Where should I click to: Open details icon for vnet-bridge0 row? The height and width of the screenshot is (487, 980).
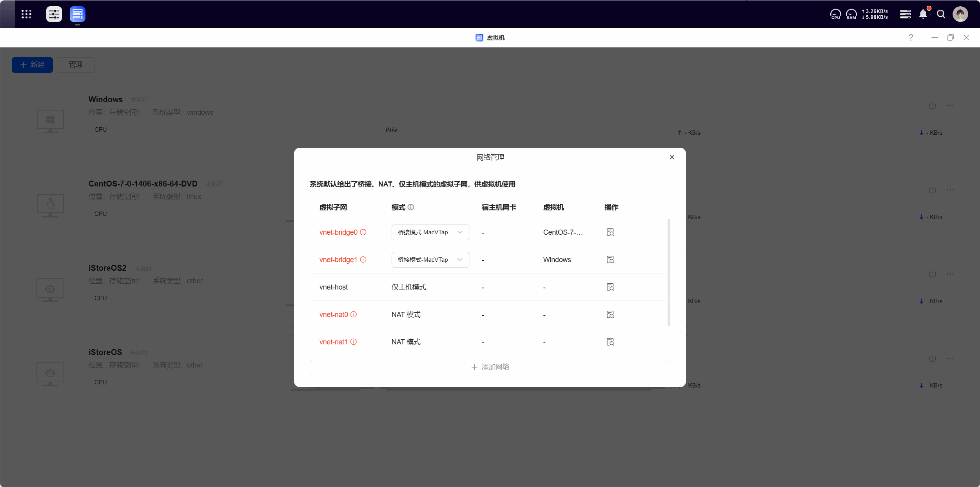point(610,232)
